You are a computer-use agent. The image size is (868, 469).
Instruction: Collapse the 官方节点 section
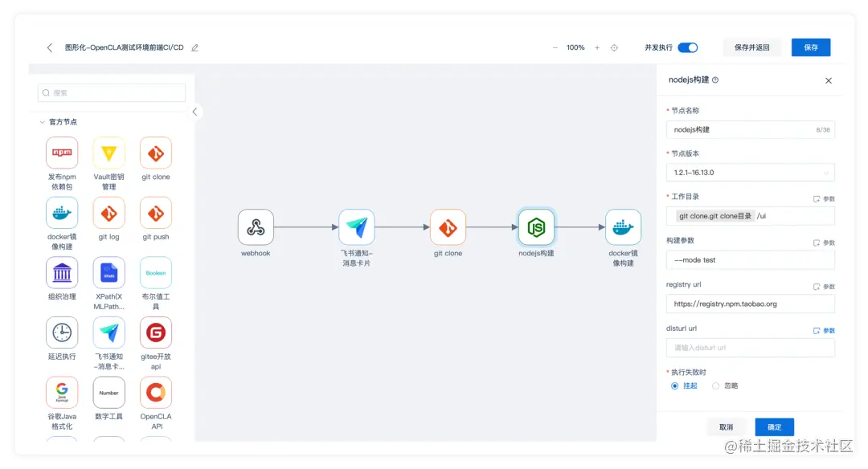point(42,122)
